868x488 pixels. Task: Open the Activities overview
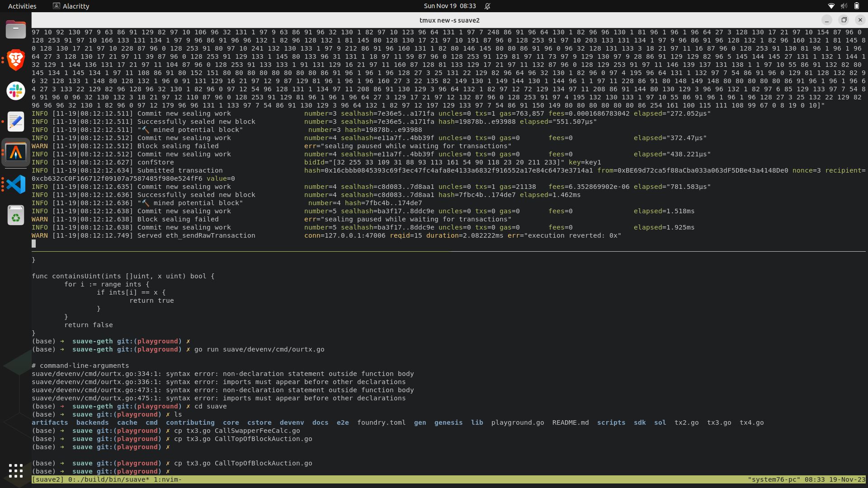(x=22, y=6)
